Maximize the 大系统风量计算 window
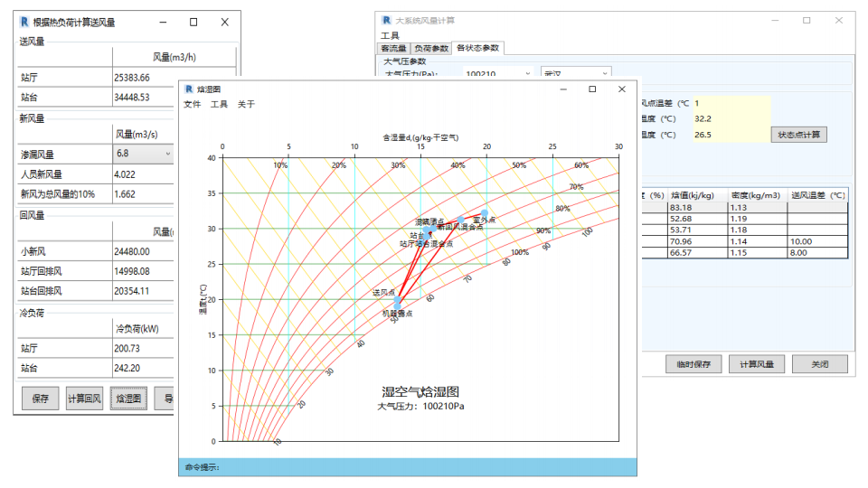 tap(807, 21)
